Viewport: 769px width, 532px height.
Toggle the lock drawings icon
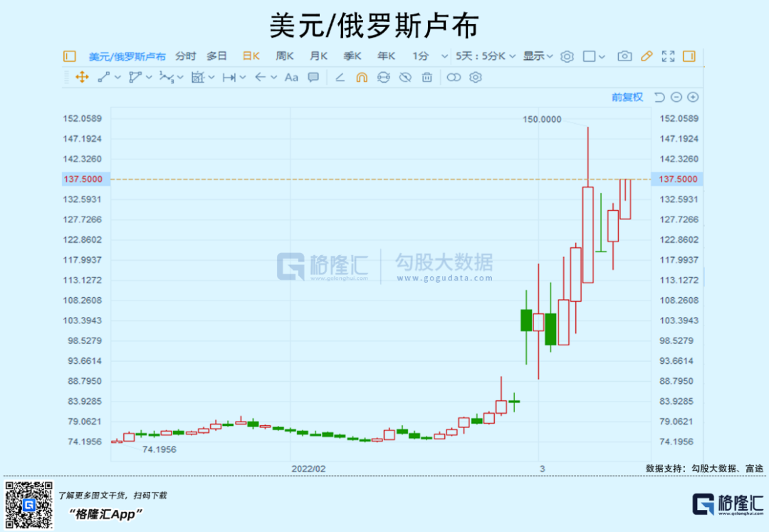[384, 78]
